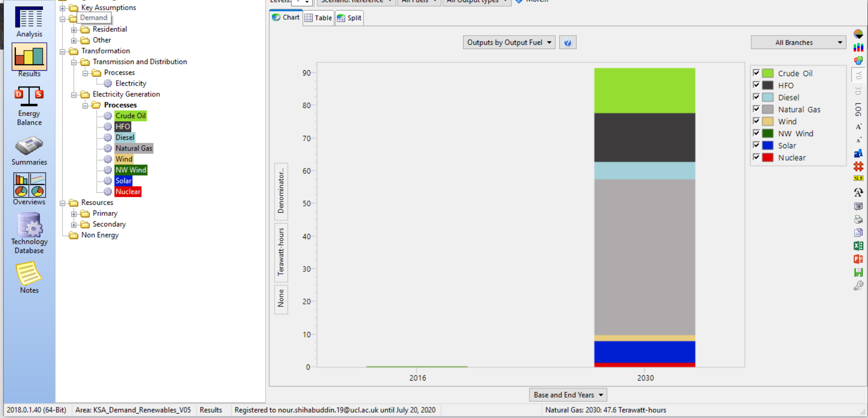Uncheck the Solar legend checkbox
The height and width of the screenshot is (418, 868).
pyautogui.click(x=756, y=145)
